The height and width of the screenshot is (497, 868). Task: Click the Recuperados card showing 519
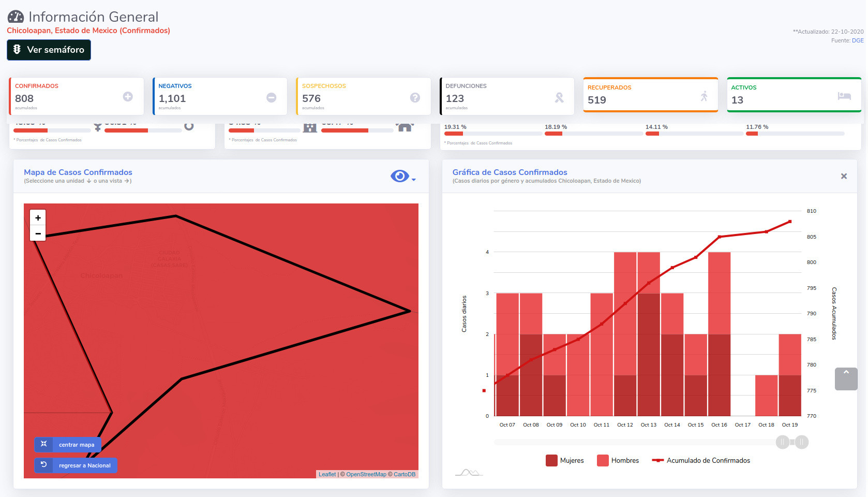[651, 95]
